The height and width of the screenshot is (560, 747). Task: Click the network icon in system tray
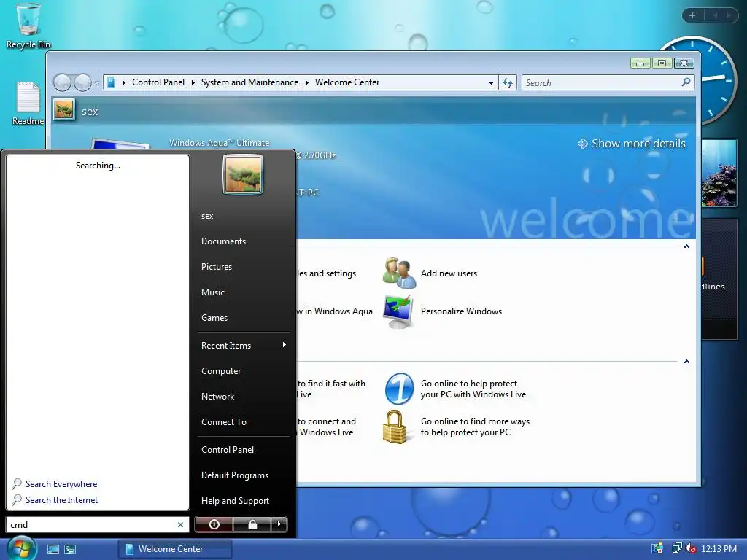click(676, 548)
